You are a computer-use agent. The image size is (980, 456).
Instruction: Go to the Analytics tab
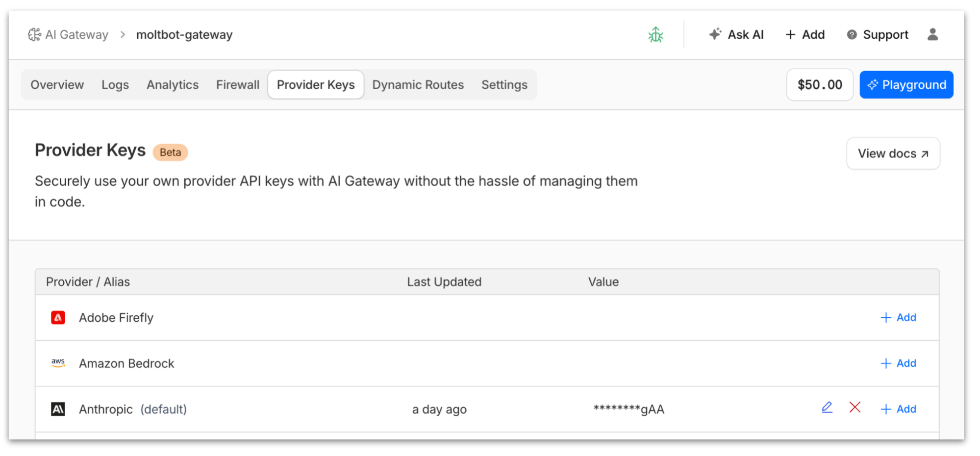point(173,85)
